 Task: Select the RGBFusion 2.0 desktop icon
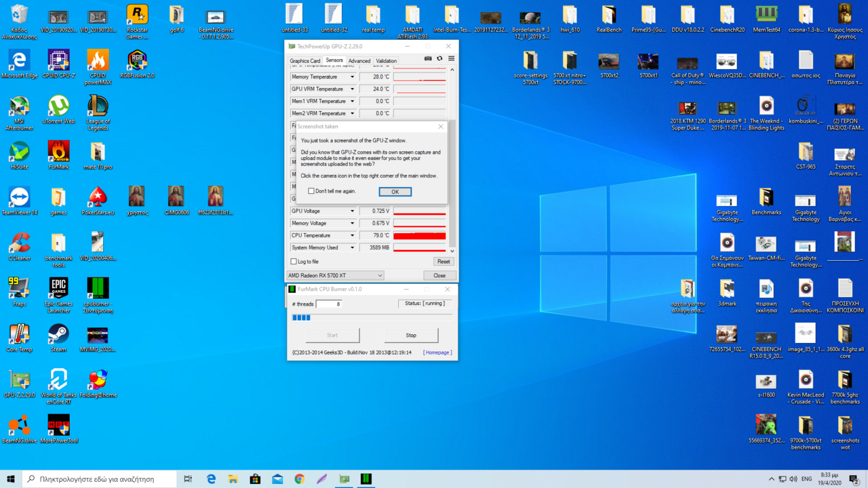coord(137,64)
